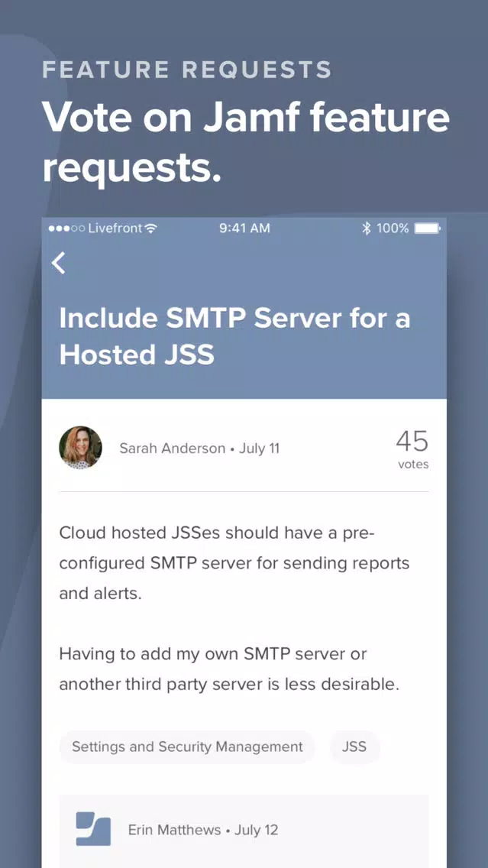Tap the 'Cloud hosted JSSes should have' paragraph
The height and width of the screenshot is (868, 488).
coord(234,563)
